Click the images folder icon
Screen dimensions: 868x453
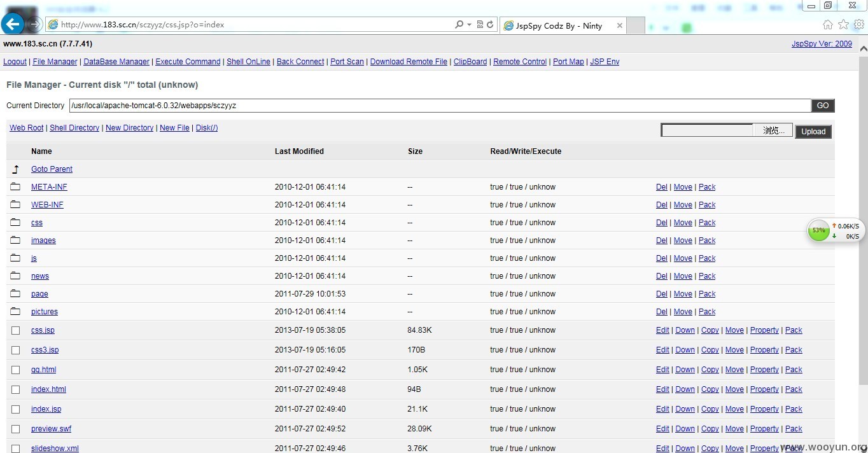coord(16,240)
